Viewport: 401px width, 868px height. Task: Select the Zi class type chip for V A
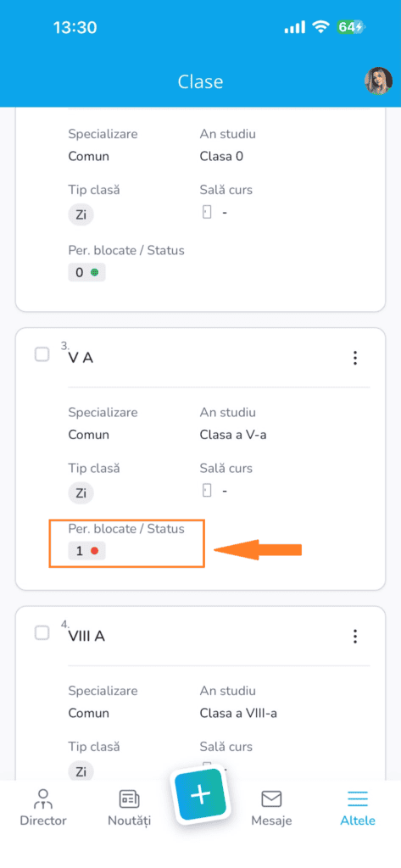click(81, 493)
